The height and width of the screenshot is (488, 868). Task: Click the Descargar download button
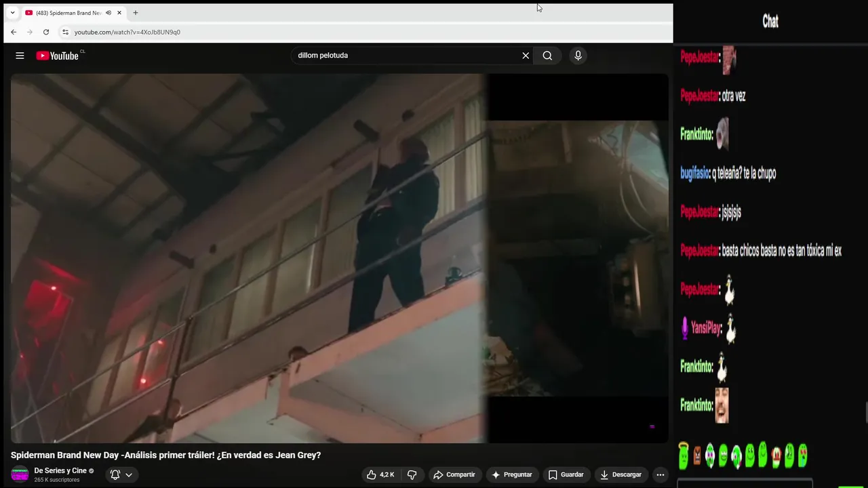tap(620, 474)
